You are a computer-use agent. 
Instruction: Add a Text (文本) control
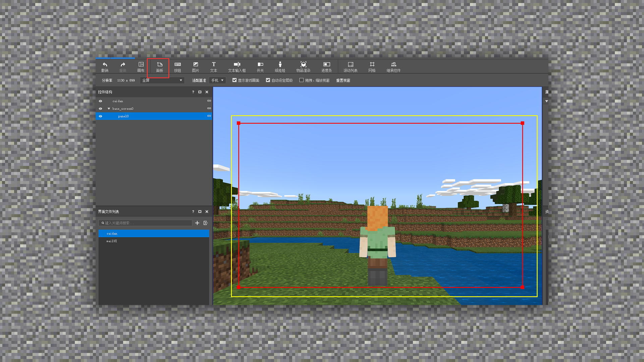[x=214, y=67]
